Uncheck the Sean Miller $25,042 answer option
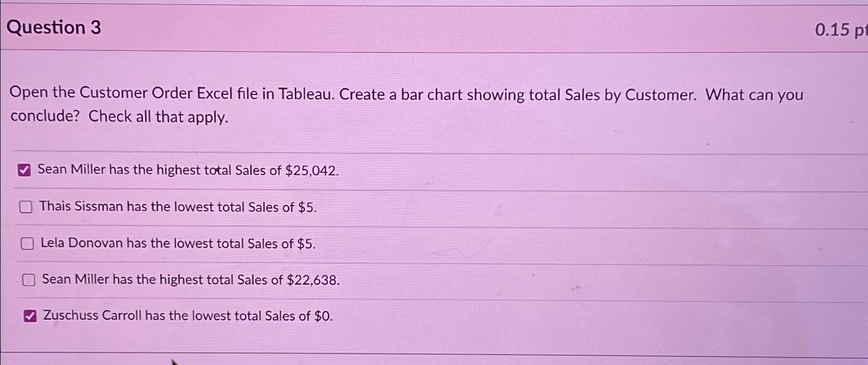The height and width of the screenshot is (365, 868). click(x=24, y=170)
